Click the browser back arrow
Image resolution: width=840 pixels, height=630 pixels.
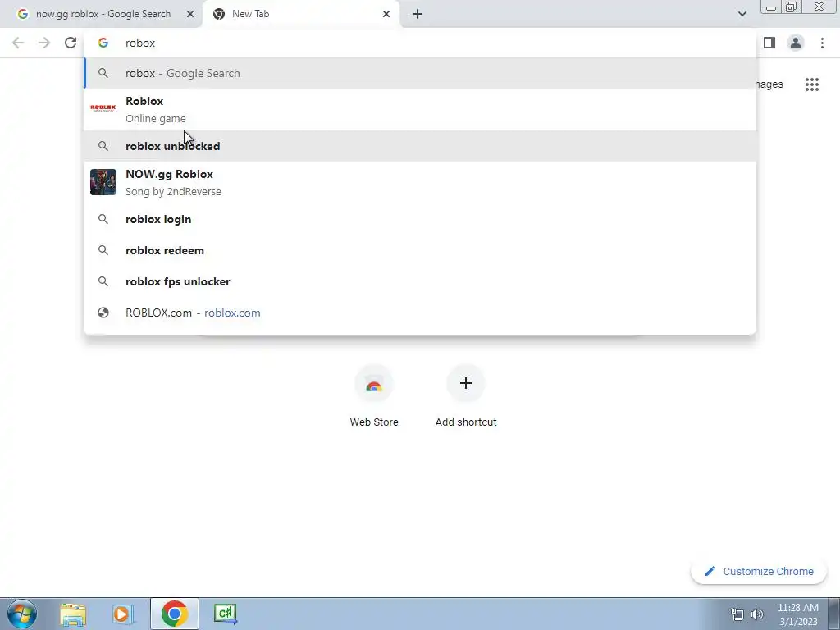[x=18, y=43]
